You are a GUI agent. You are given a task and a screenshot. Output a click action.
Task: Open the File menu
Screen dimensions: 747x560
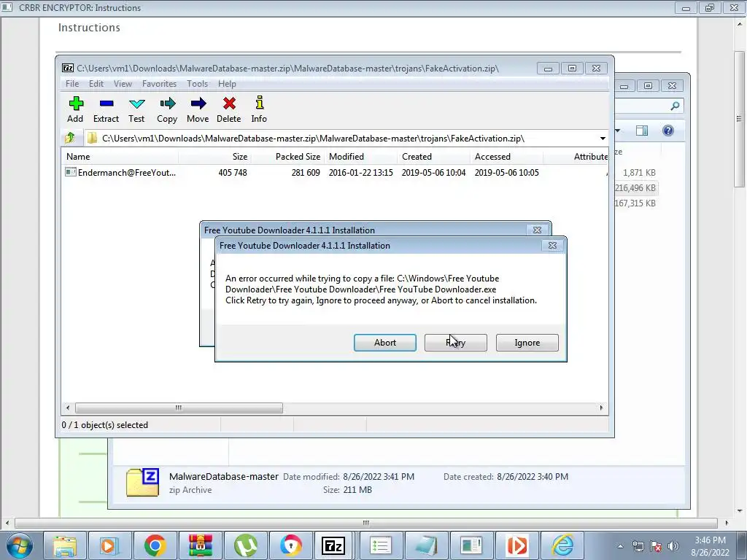click(72, 84)
